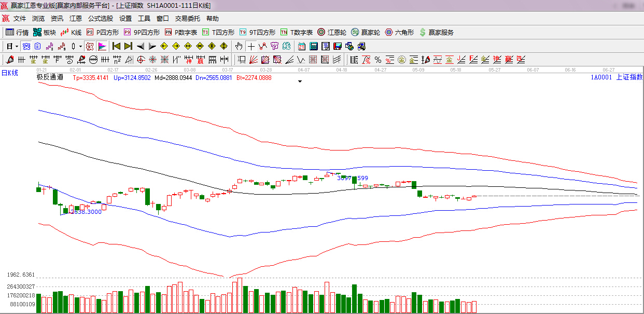Expand the 日 period dropdown arrow
This screenshot has height=314, width=644.
[17, 46]
